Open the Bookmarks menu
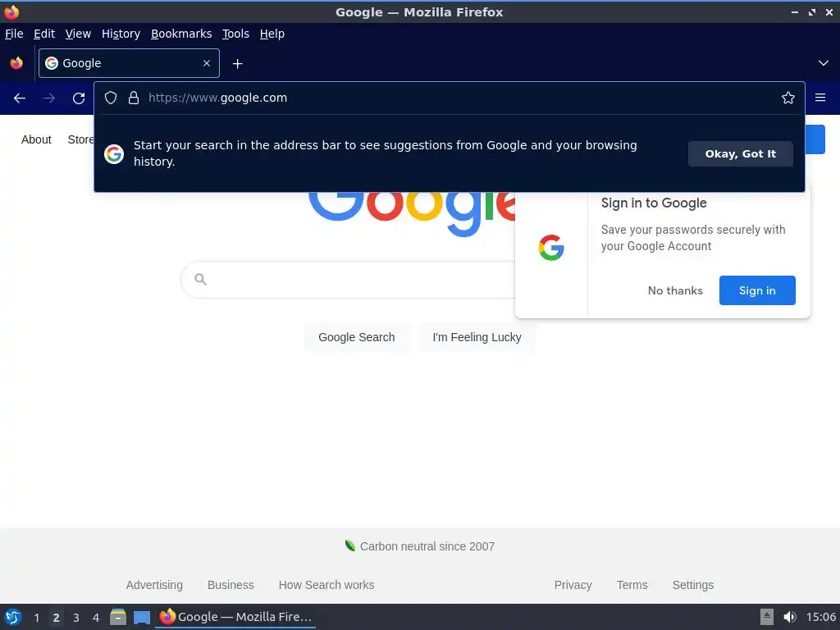This screenshot has height=630, width=840. coord(181,34)
